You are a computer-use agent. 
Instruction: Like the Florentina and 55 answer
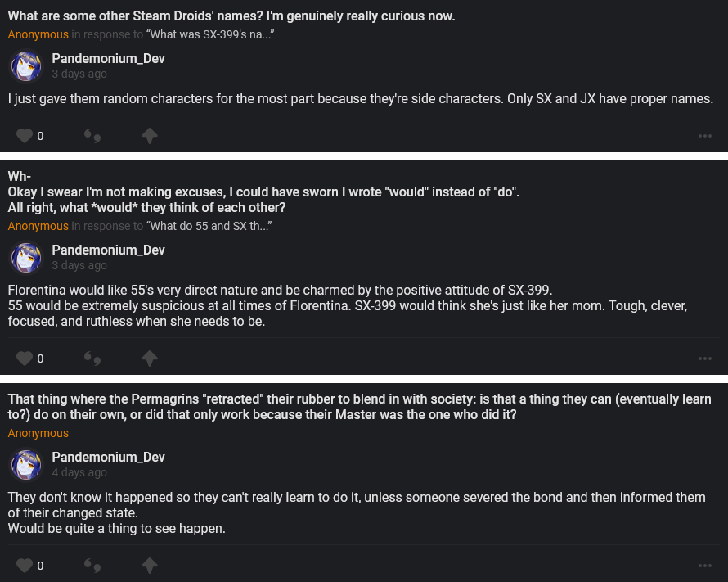(25, 358)
